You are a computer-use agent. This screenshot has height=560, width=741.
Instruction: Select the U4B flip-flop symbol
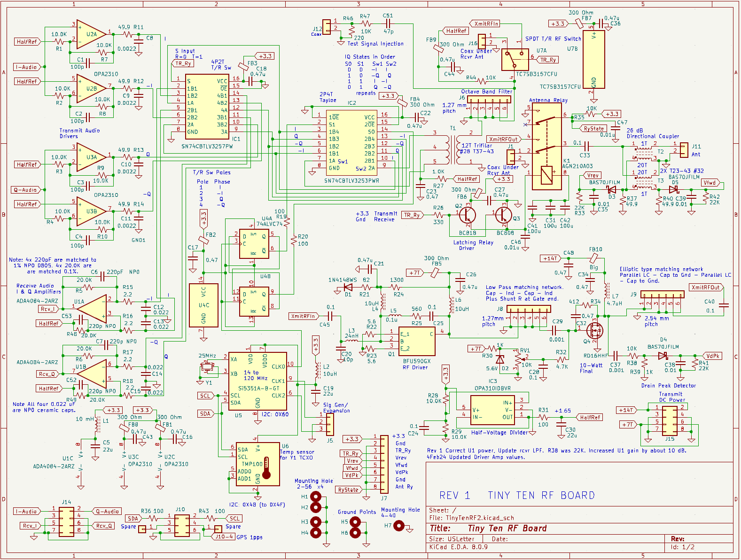pyautogui.click(x=254, y=302)
